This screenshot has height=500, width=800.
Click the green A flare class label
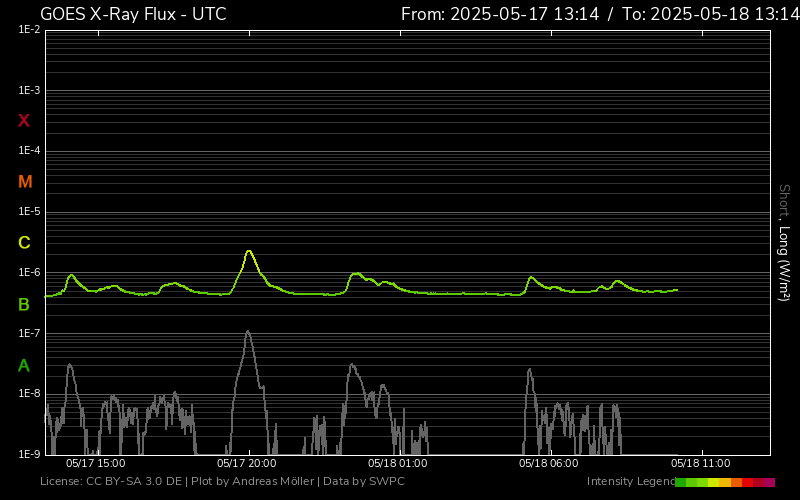(24, 365)
